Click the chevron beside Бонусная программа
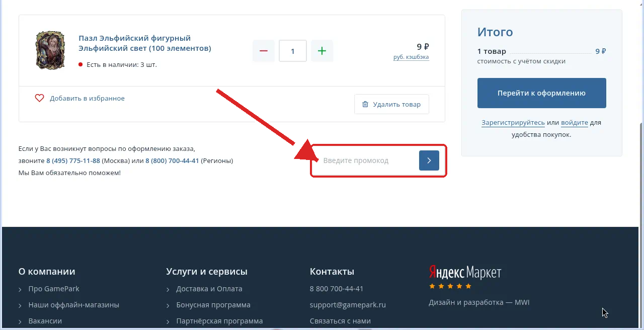Viewport: 644px width, 330px height. point(168,305)
